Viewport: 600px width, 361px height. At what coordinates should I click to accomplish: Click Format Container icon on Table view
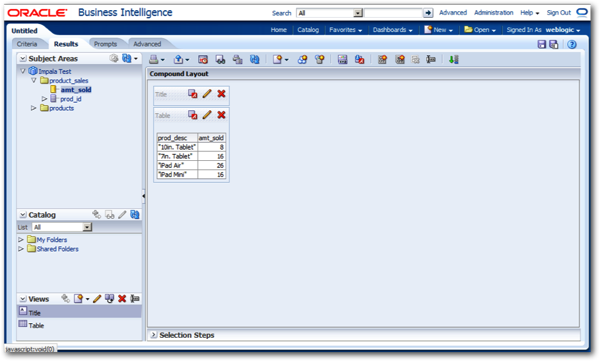point(192,115)
